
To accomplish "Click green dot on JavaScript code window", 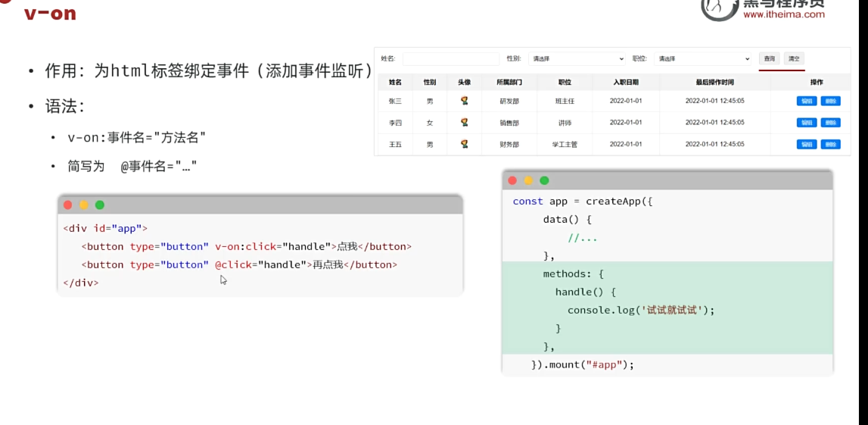I will pyautogui.click(x=544, y=180).
